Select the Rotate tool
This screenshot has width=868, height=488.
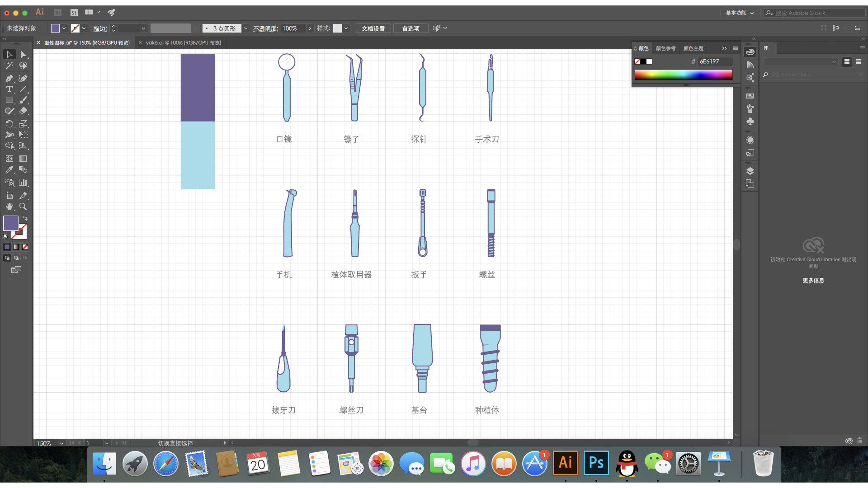coord(9,123)
